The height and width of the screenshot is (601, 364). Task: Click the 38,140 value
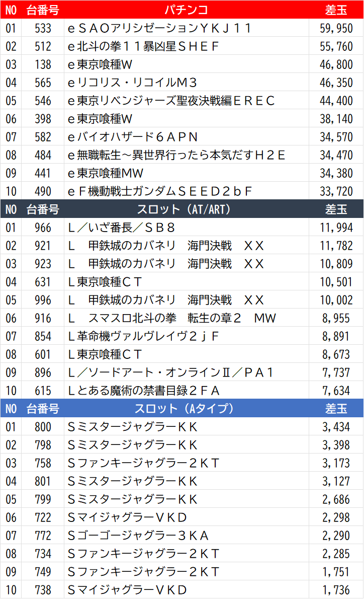(x=336, y=119)
